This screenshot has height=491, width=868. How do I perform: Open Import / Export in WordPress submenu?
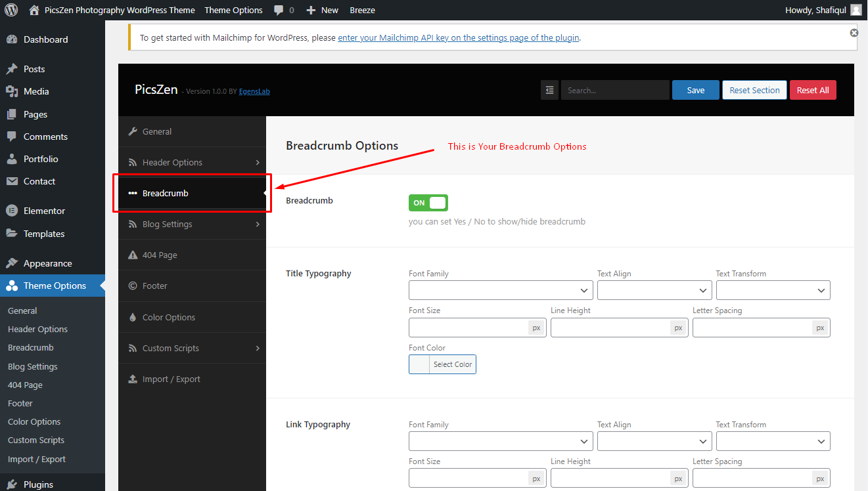point(37,459)
